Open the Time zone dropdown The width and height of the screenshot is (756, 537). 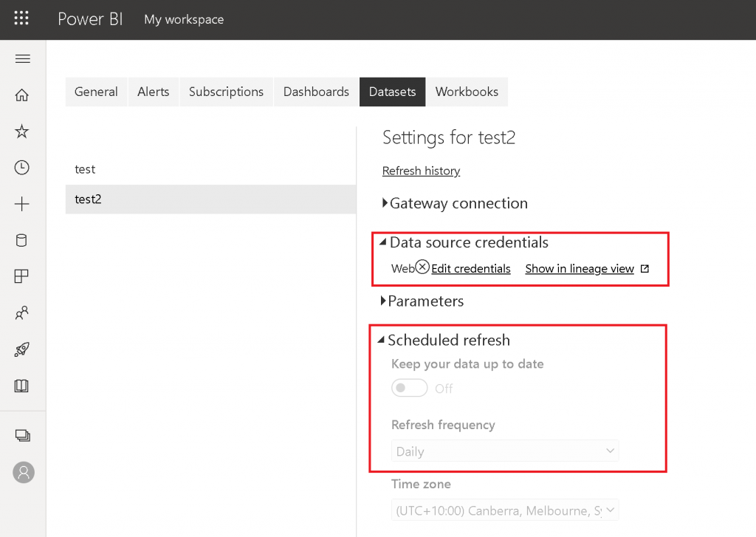click(x=505, y=510)
